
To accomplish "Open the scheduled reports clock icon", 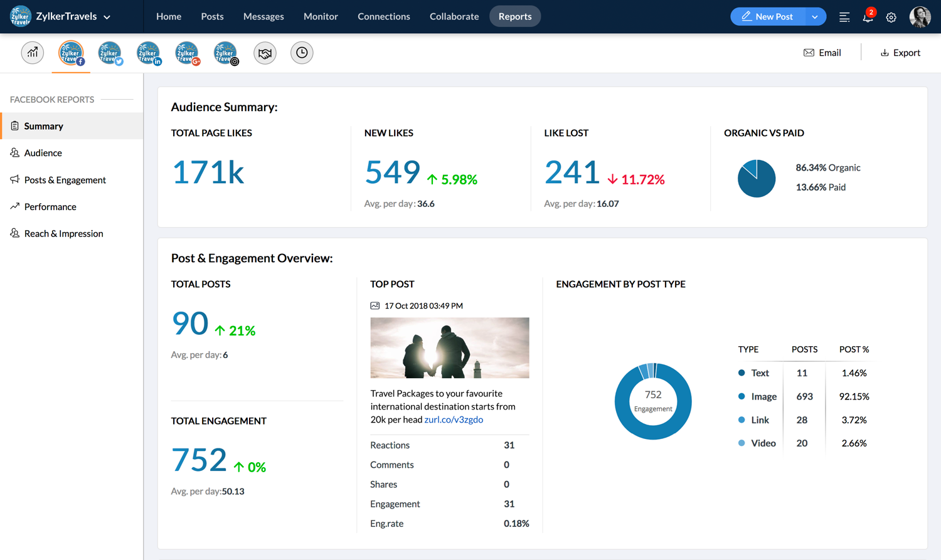I will tap(302, 53).
